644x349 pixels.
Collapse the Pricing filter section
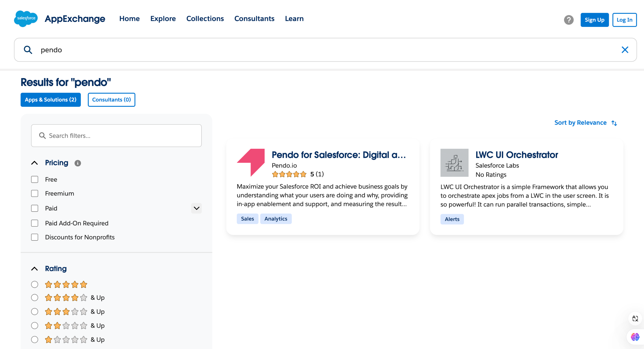[x=35, y=163]
